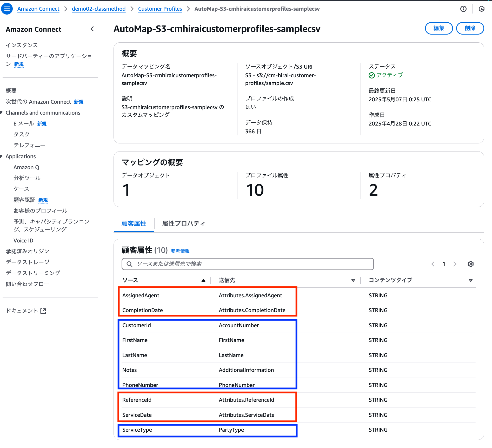Screen dimensions: 492x448
Task: Open the hexagon settings icon top right
Action: (x=482, y=9)
